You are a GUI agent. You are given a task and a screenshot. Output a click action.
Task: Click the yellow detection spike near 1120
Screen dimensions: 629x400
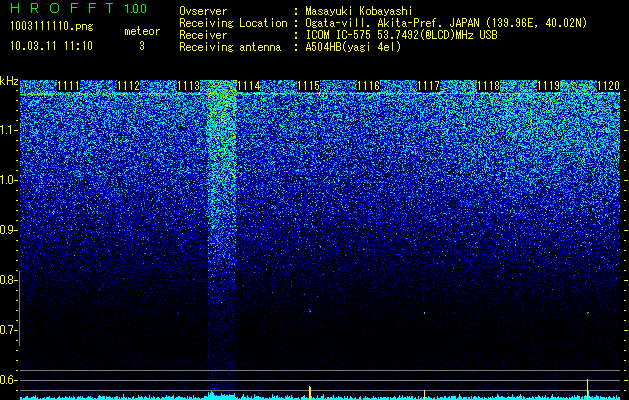(587, 388)
